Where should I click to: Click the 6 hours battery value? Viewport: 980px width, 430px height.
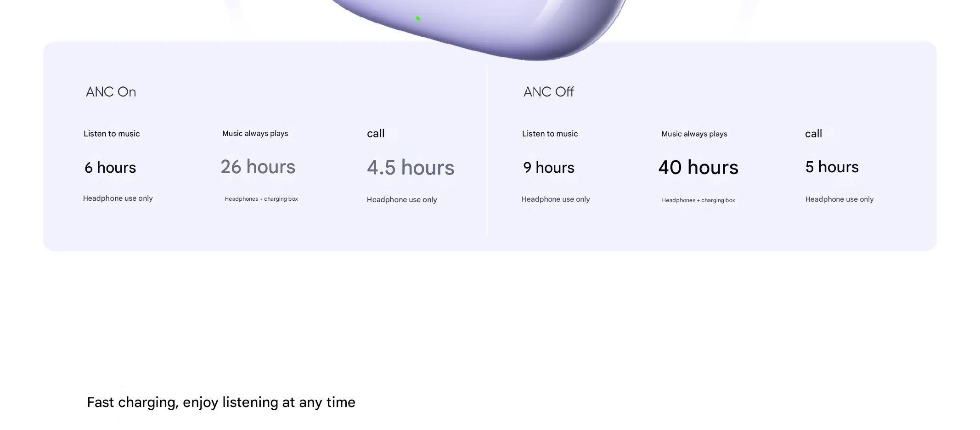pyautogui.click(x=110, y=168)
